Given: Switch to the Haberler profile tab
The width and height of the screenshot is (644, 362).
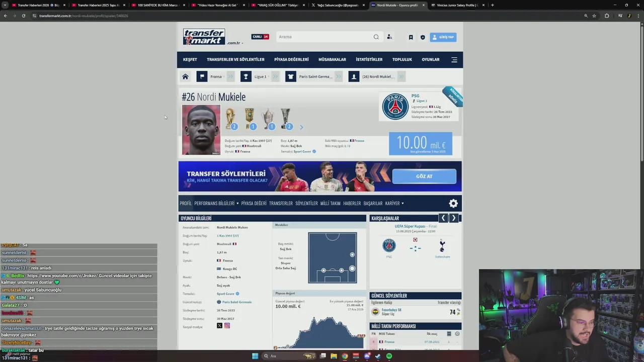Looking at the screenshot, I should click(352, 203).
